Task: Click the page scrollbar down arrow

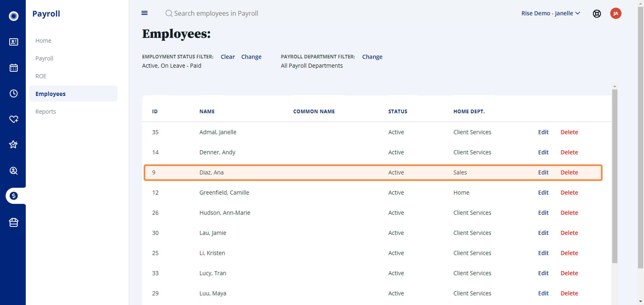Action: point(641,302)
